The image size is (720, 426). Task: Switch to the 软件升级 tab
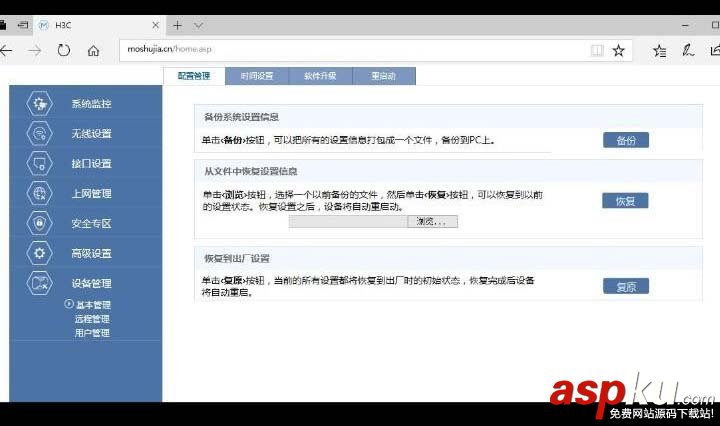point(321,76)
